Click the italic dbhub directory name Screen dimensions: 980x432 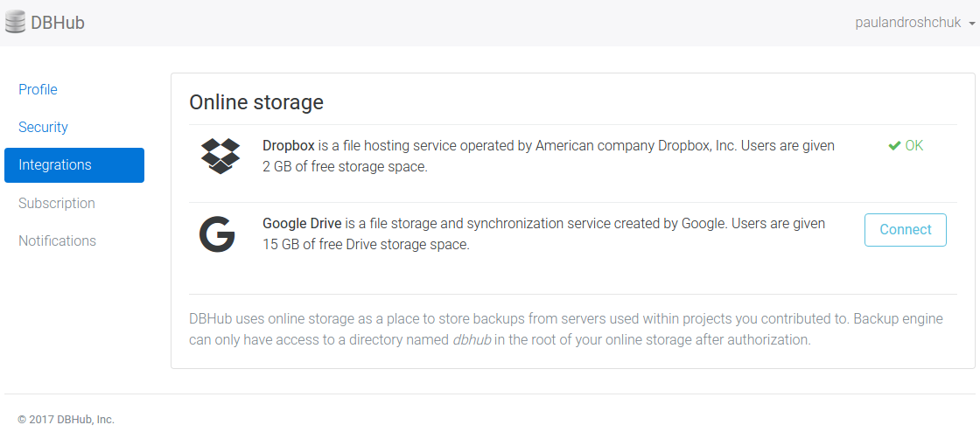click(472, 339)
